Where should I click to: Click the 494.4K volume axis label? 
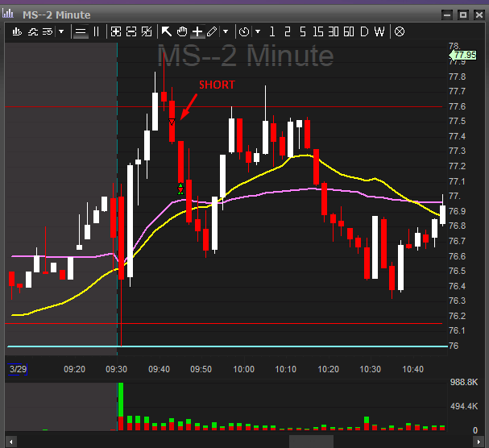click(464, 406)
